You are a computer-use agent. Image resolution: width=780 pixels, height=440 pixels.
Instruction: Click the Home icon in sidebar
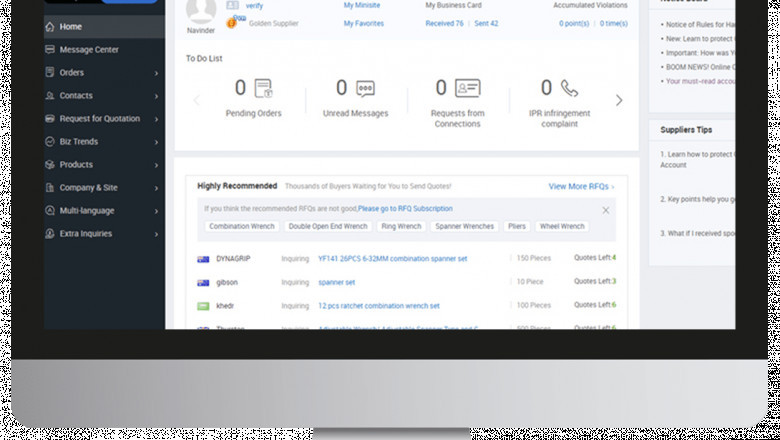50,27
